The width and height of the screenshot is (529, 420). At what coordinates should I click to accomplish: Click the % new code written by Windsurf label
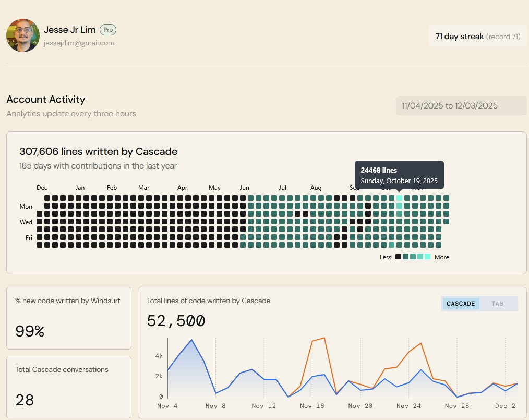67,301
